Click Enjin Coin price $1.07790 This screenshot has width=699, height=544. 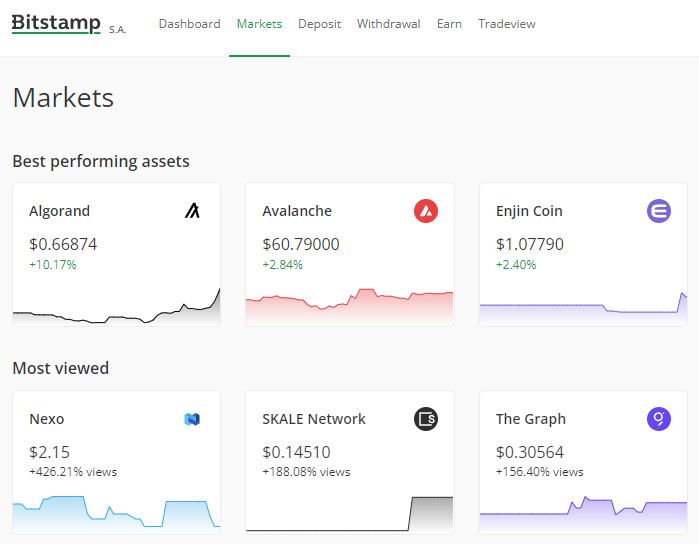click(530, 244)
